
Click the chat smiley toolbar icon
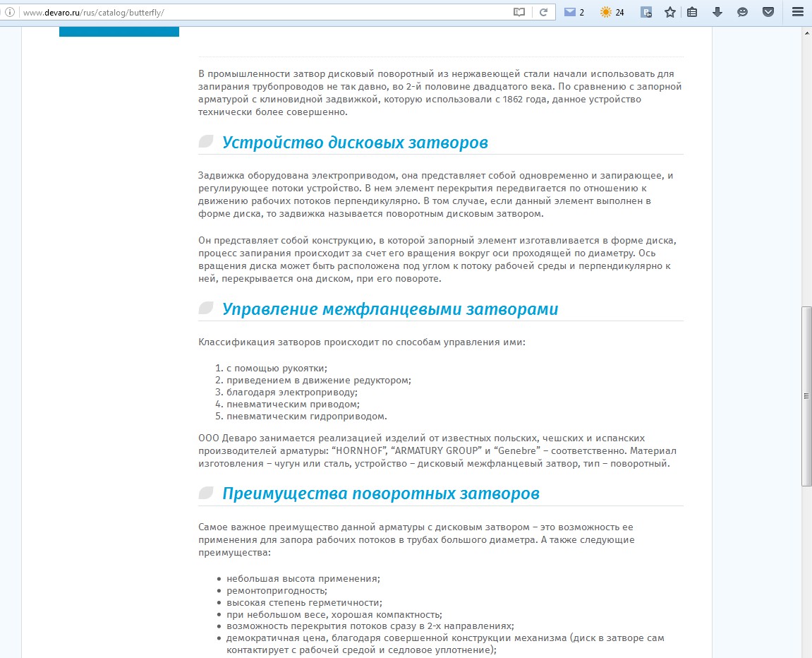742,12
